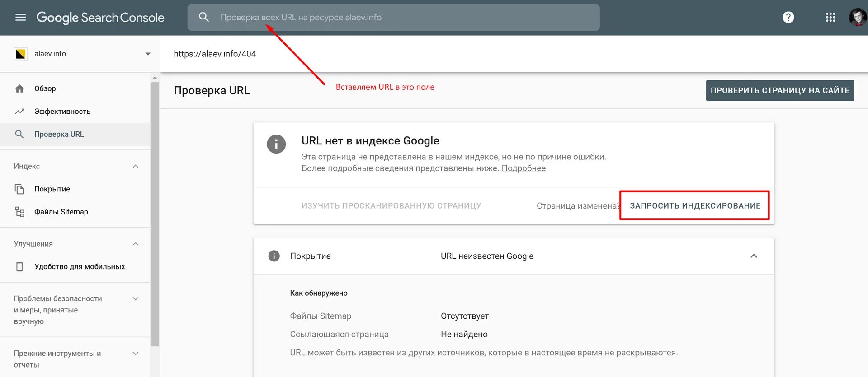Open the Покрытие report in sidebar

(75, 189)
